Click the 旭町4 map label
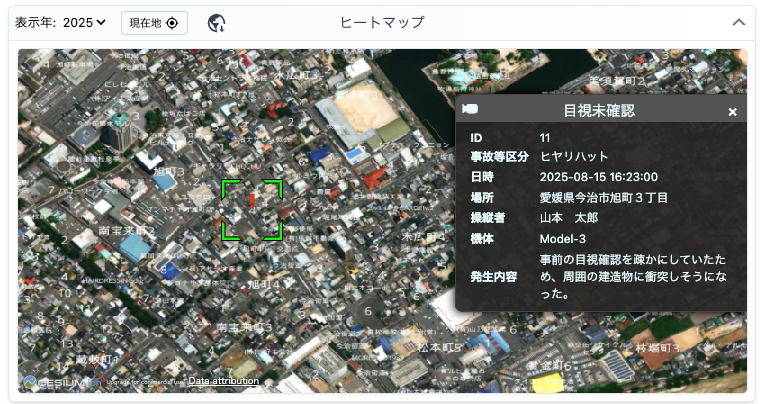This screenshot has height=404, width=769. coord(264,284)
